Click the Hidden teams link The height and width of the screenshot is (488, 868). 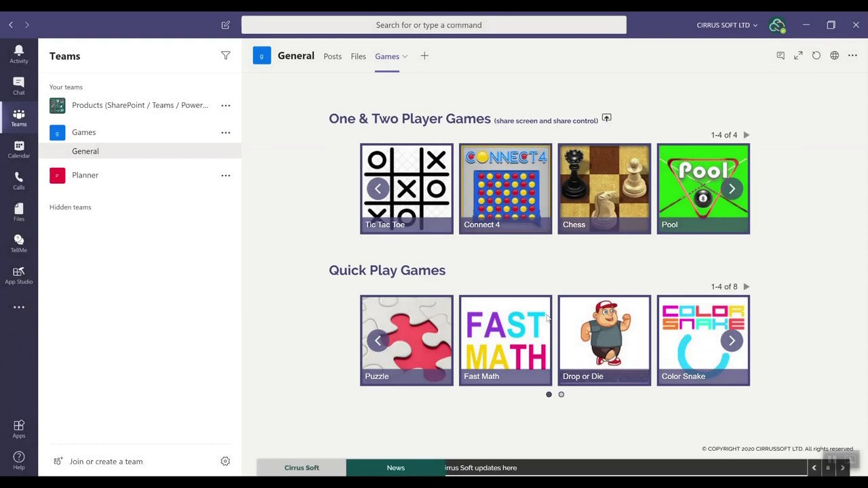tap(70, 207)
